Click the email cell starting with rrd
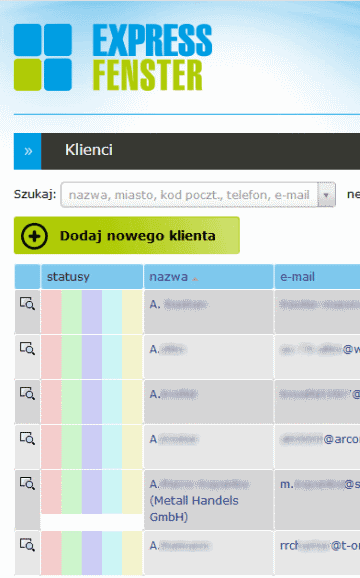 point(317,553)
